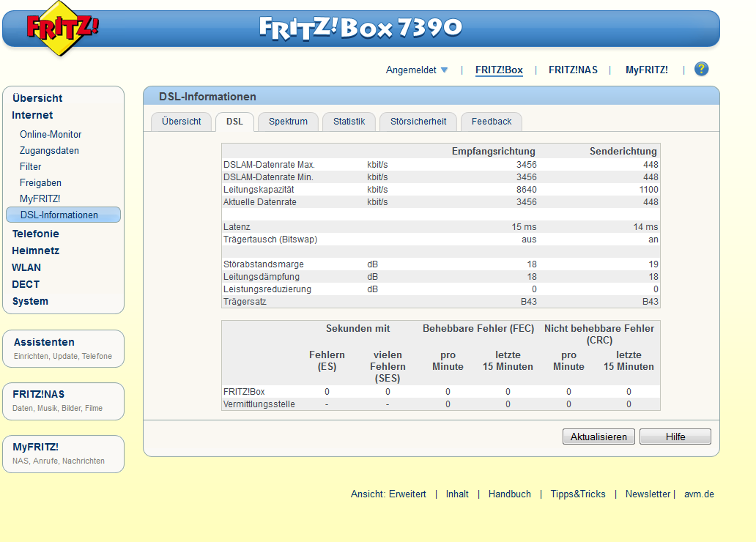This screenshot has height=542, width=756.
Task: Open Freigaben in the sidebar
Action: [40, 183]
